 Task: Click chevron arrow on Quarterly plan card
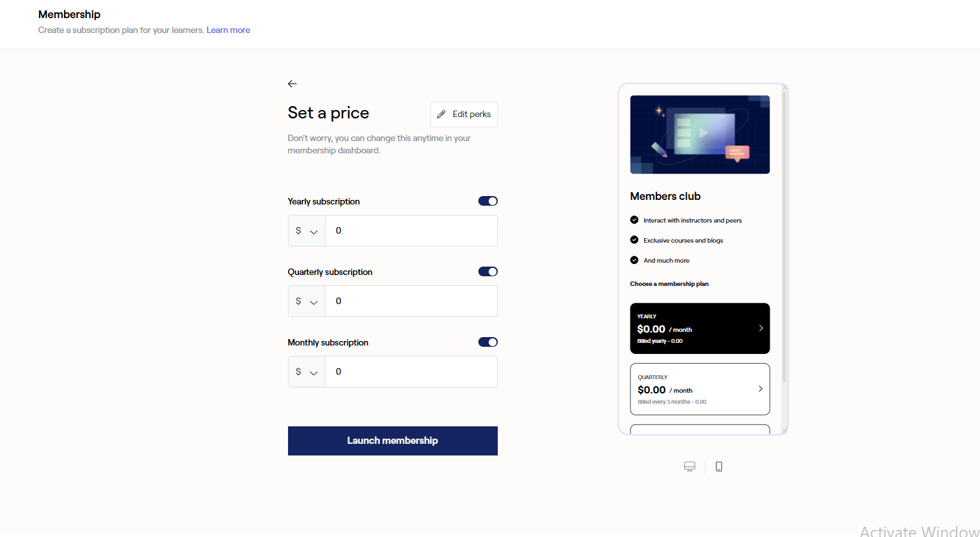click(761, 389)
